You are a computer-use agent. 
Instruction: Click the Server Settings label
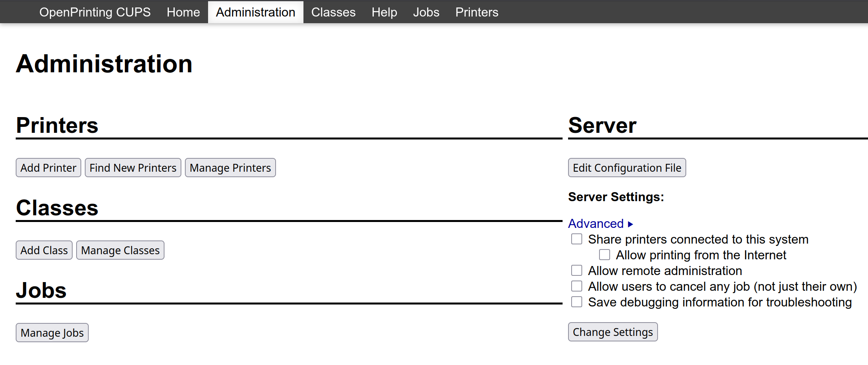(616, 197)
